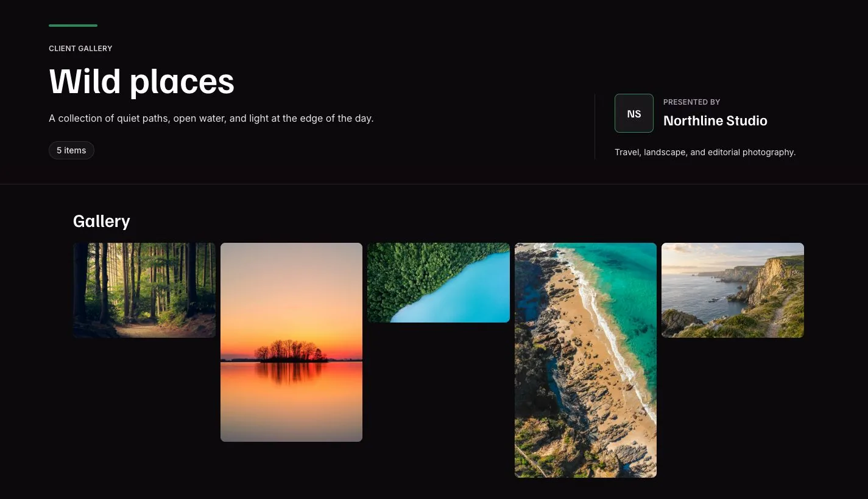Click the "Wild places" gallery title
The image size is (868, 499).
point(142,81)
